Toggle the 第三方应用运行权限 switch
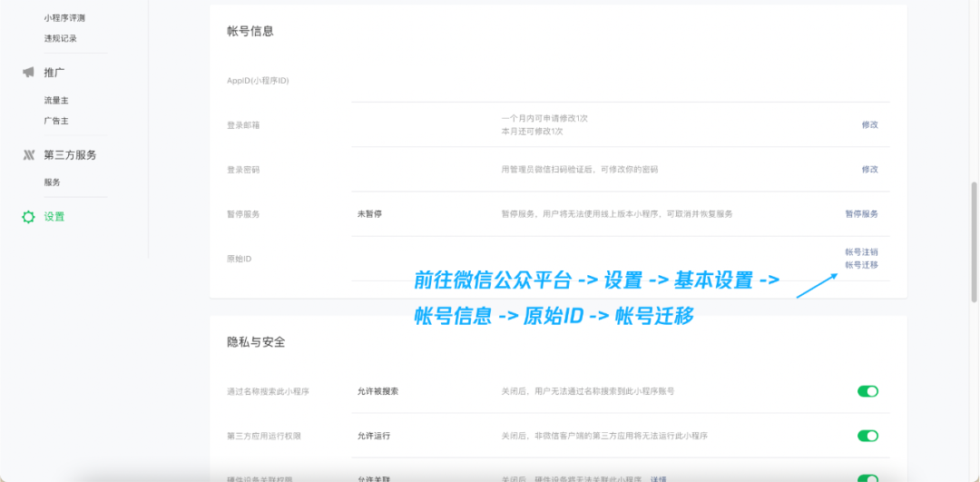This screenshot has width=980, height=482. [x=868, y=436]
